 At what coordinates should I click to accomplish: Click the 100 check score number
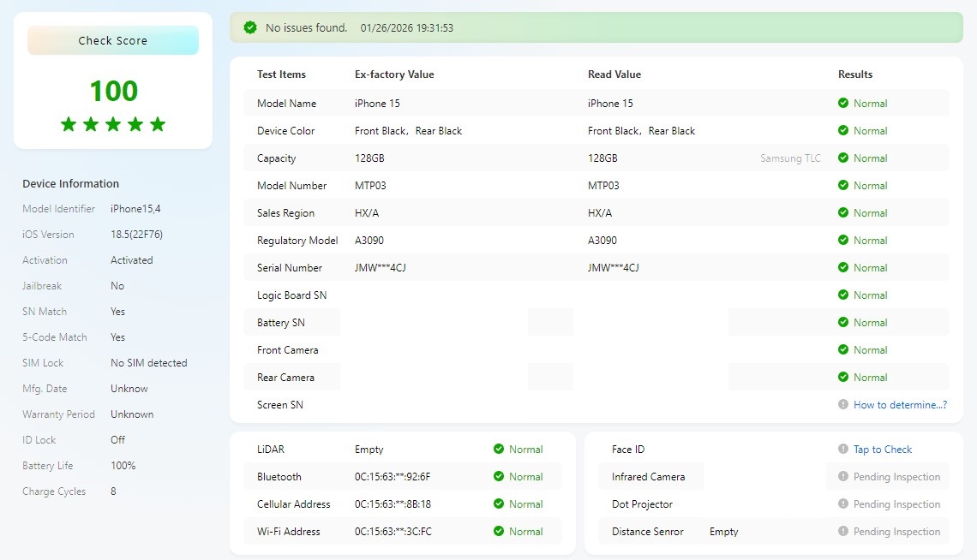(113, 91)
